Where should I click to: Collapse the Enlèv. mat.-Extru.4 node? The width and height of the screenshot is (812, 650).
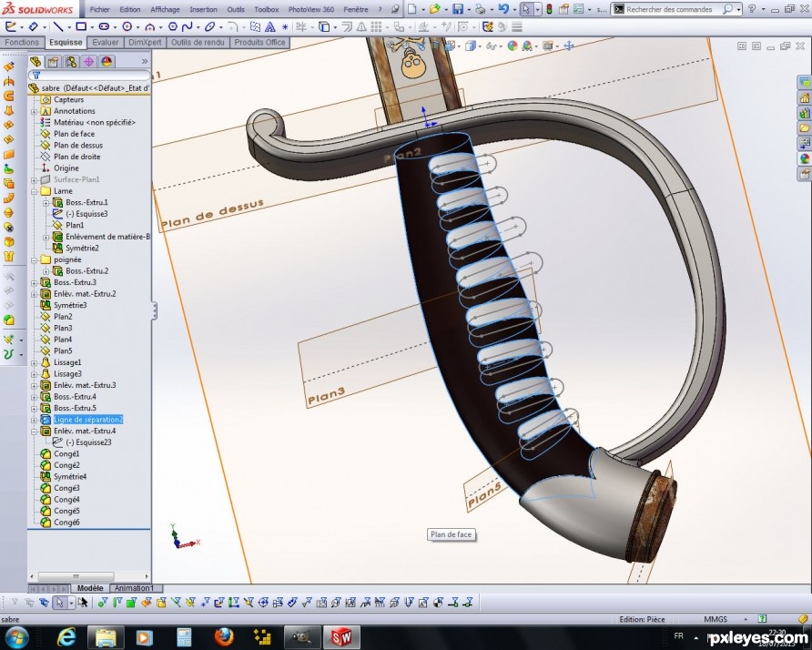tap(35, 431)
